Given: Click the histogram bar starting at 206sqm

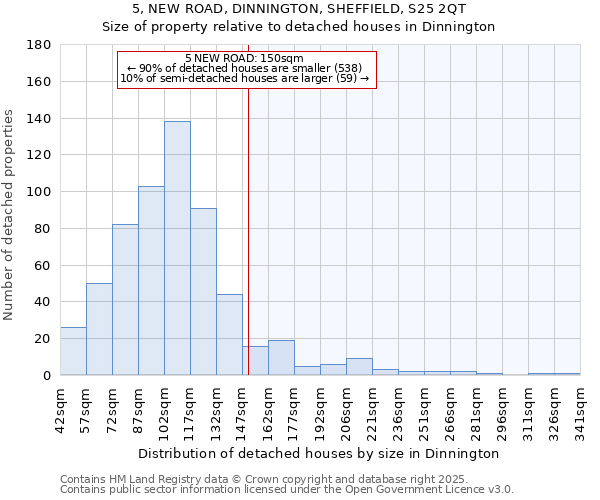Looking at the screenshot, I should (360, 367).
